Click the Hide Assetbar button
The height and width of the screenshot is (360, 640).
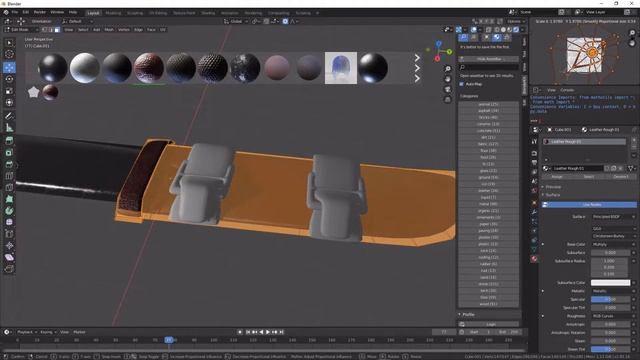click(x=489, y=59)
